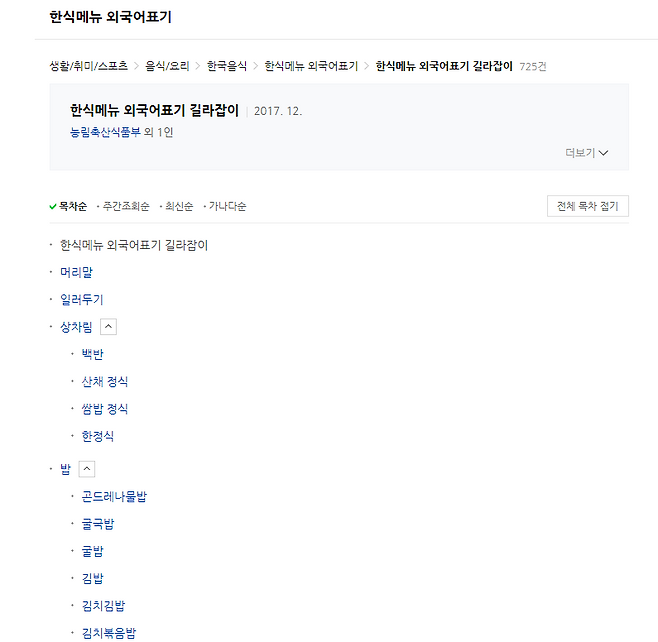
Task: Open the 김밥 entry
Action: (x=93, y=578)
